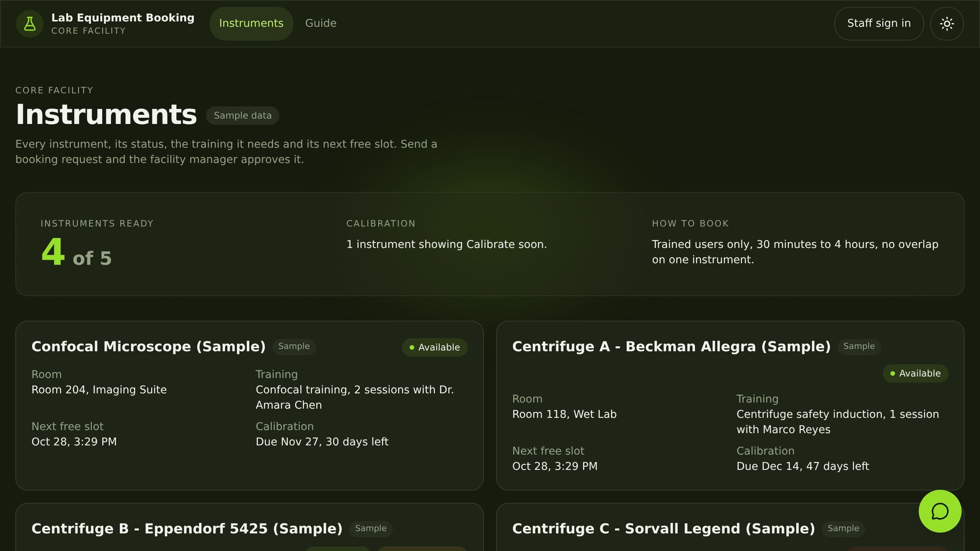Click the Sample tag beside Centrifuge A
Screen dimensions: 980x551
click(859, 346)
